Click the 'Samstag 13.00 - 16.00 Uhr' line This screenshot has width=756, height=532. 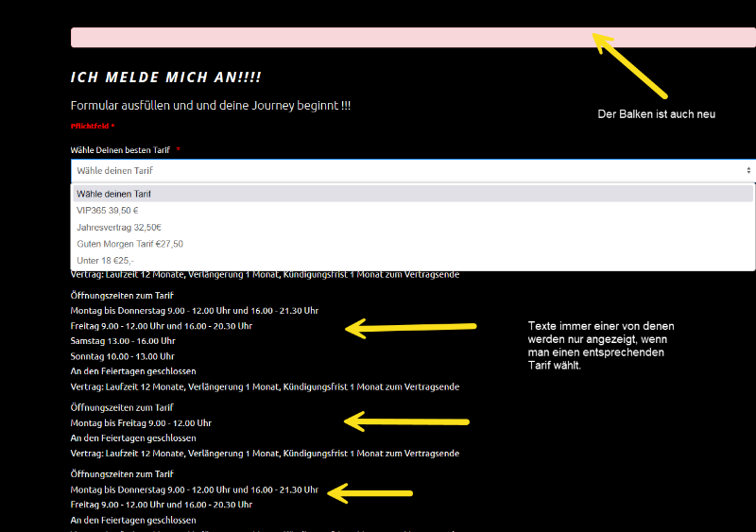click(123, 341)
